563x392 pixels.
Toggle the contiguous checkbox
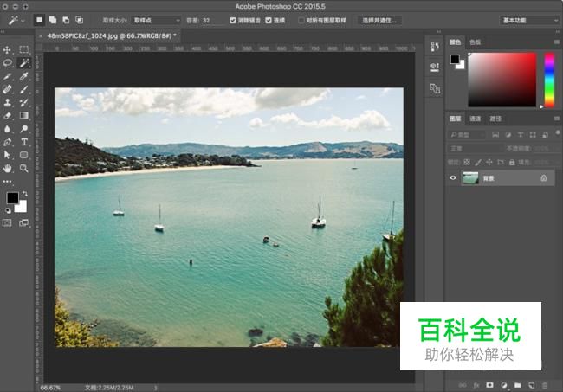(x=269, y=21)
